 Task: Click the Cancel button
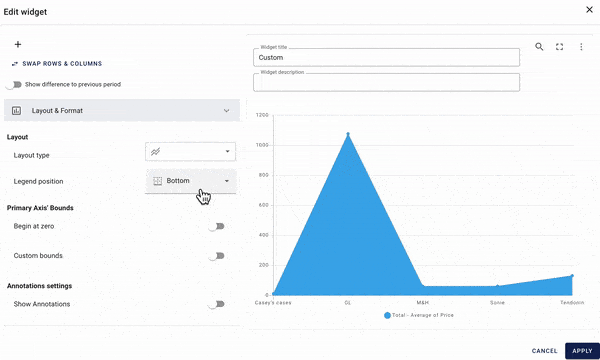(544, 351)
